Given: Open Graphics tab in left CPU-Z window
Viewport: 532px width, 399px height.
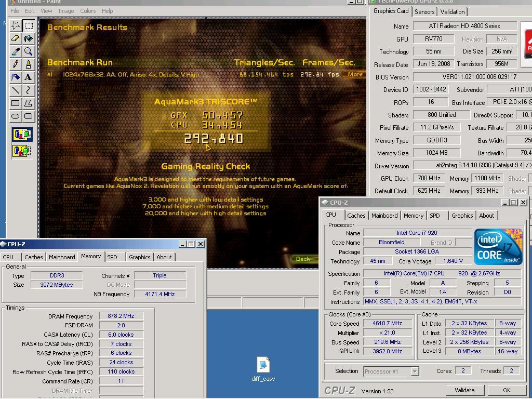Looking at the screenshot, I should [x=139, y=257].
